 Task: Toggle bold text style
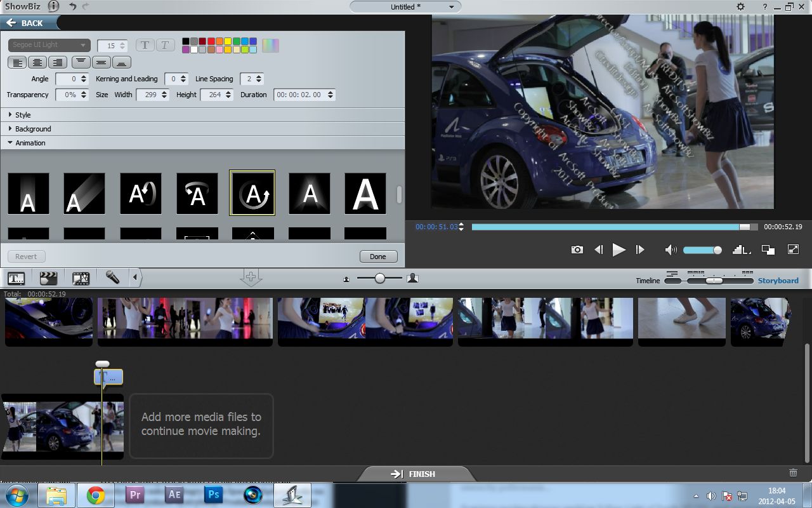(145, 45)
